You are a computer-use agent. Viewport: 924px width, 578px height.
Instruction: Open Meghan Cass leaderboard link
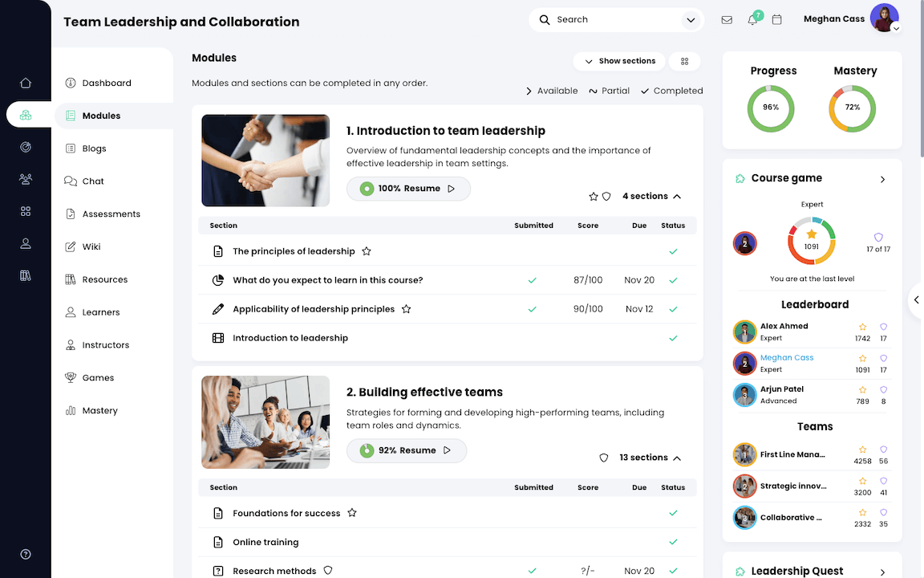[786, 357]
